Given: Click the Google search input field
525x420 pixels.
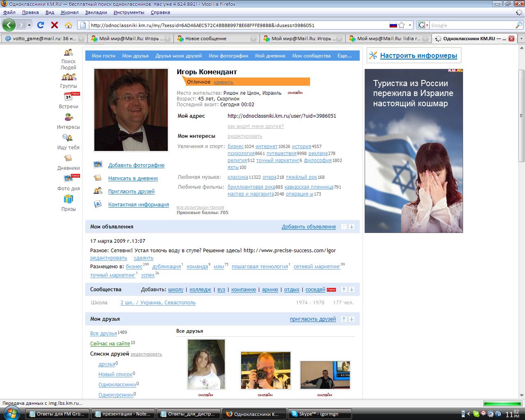Looking at the screenshot, I should pyautogui.click(x=472, y=25).
